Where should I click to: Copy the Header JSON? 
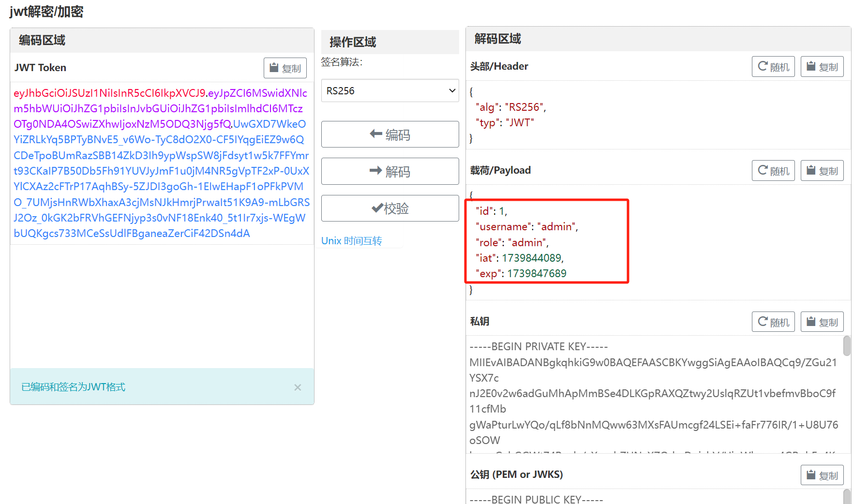click(822, 67)
